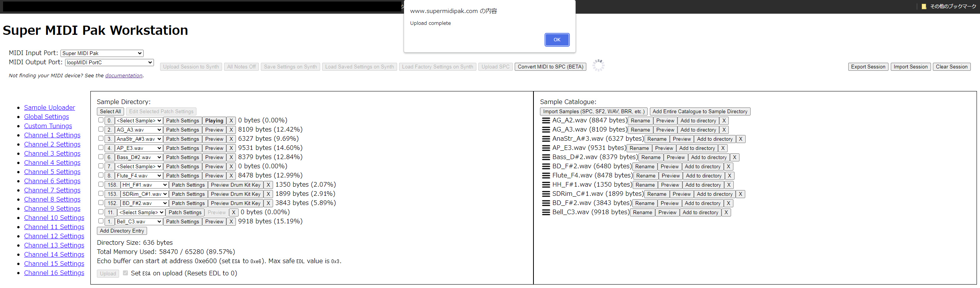Click the reorder handle for Bell_C3.wav

(546, 212)
